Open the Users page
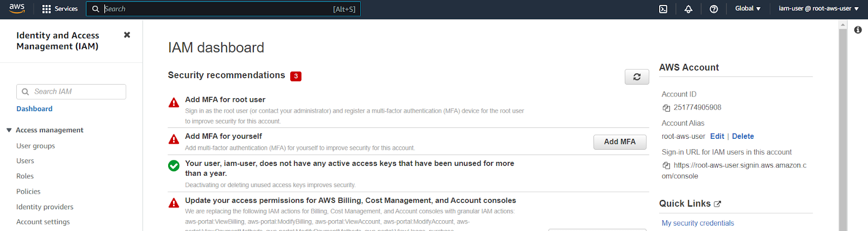868x231 pixels. tap(25, 161)
